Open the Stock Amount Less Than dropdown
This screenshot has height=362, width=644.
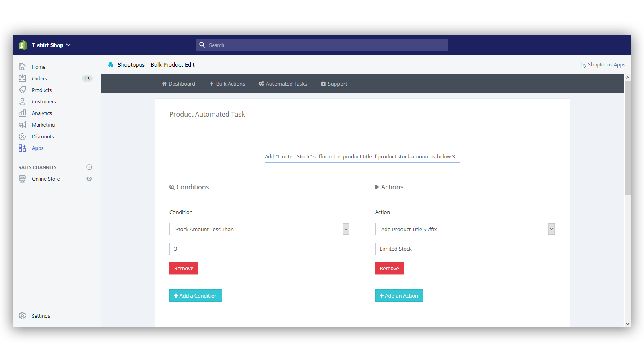pyautogui.click(x=259, y=229)
